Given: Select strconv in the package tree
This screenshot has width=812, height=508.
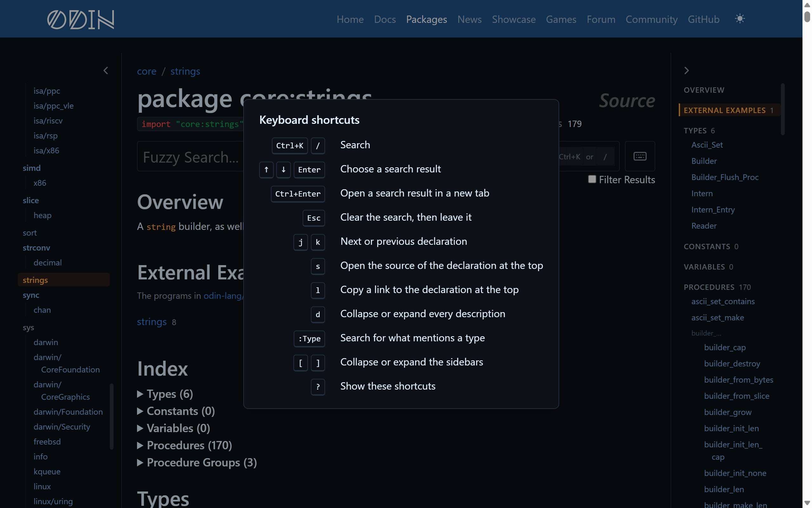Looking at the screenshot, I should coord(36,248).
